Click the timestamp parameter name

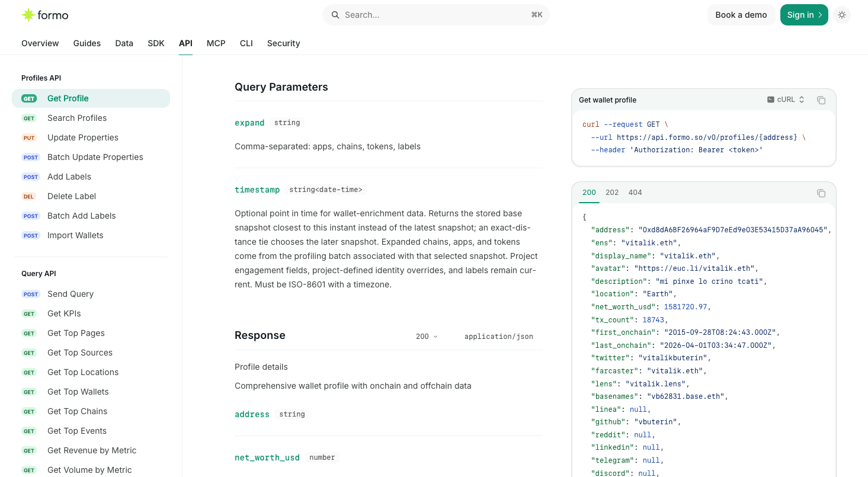pyautogui.click(x=257, y=190)
